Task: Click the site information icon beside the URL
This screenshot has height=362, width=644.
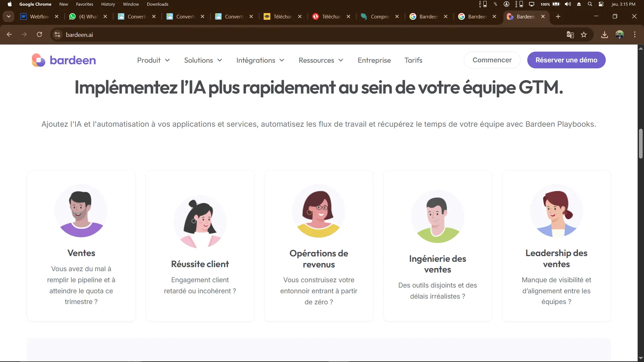Action: pos(57,35)
